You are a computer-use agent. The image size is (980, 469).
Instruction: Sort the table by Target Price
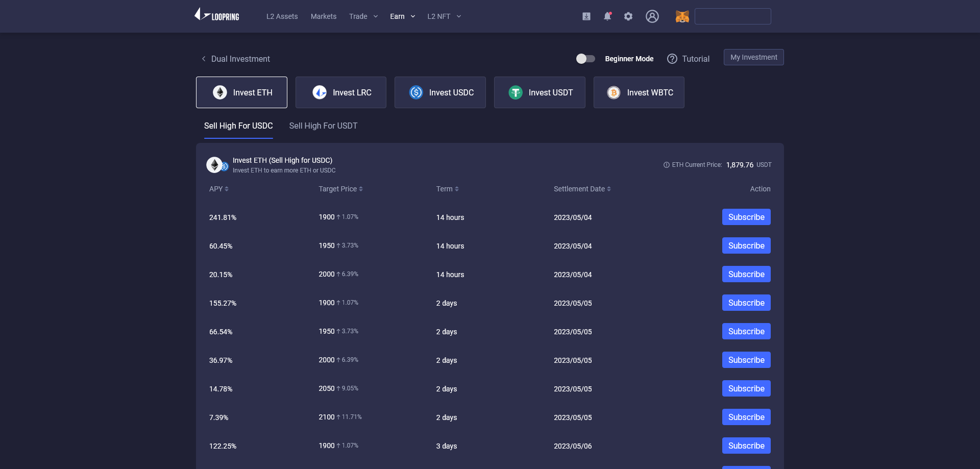(x=340, y=189)
